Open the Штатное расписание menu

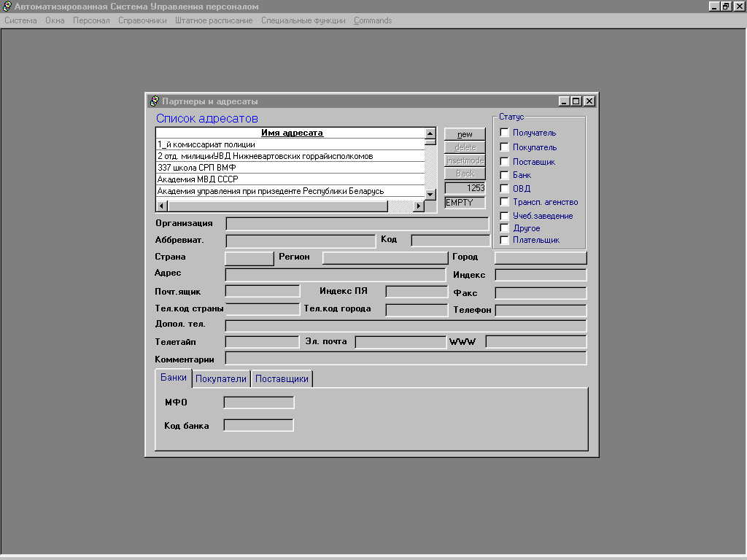coord(214,20)
